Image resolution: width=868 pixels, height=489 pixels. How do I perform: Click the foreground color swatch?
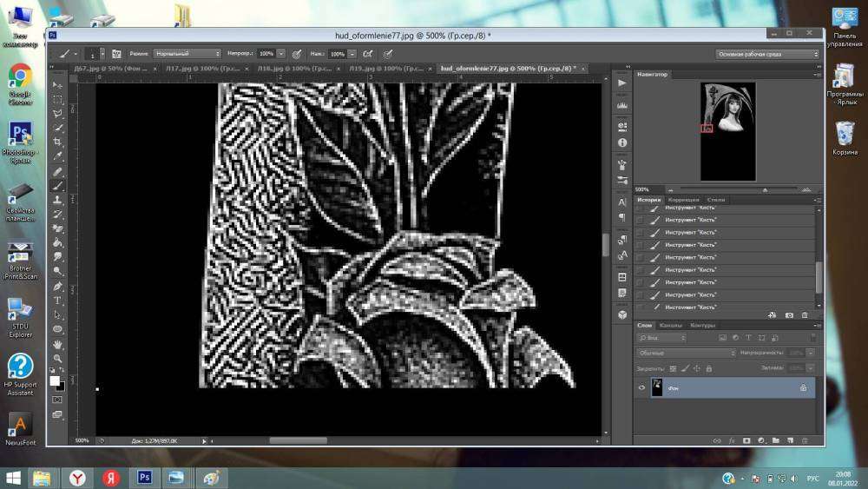click(55, 380)
